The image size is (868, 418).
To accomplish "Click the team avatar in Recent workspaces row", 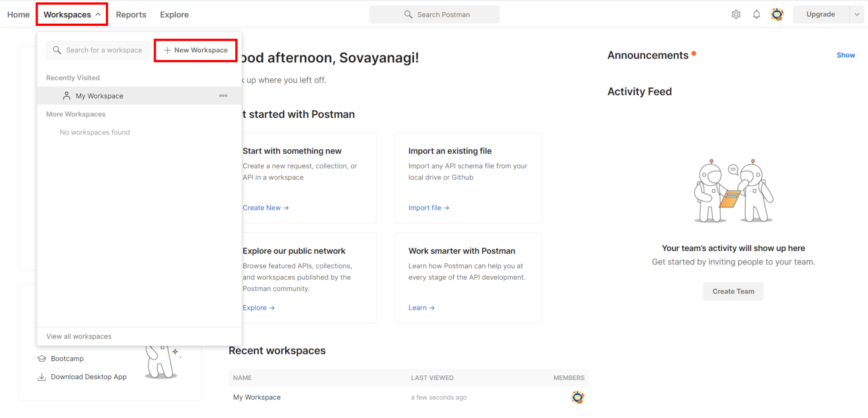I will coord(577,397).
